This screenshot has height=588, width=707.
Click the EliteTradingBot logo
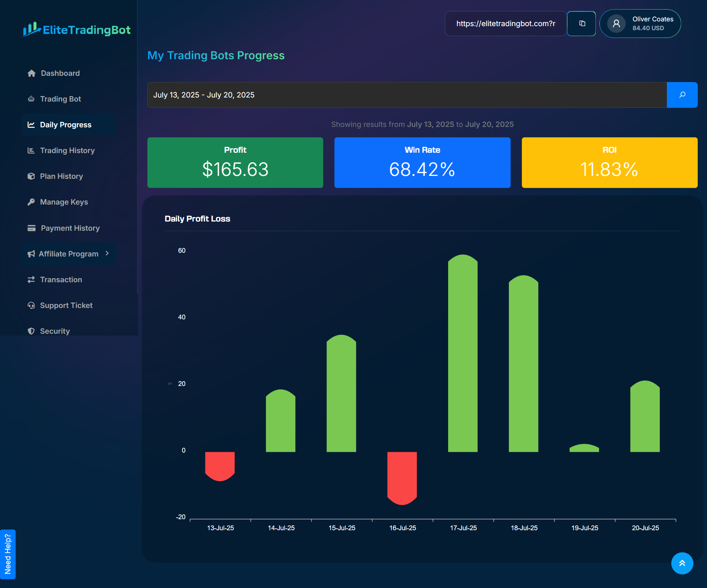77,29
